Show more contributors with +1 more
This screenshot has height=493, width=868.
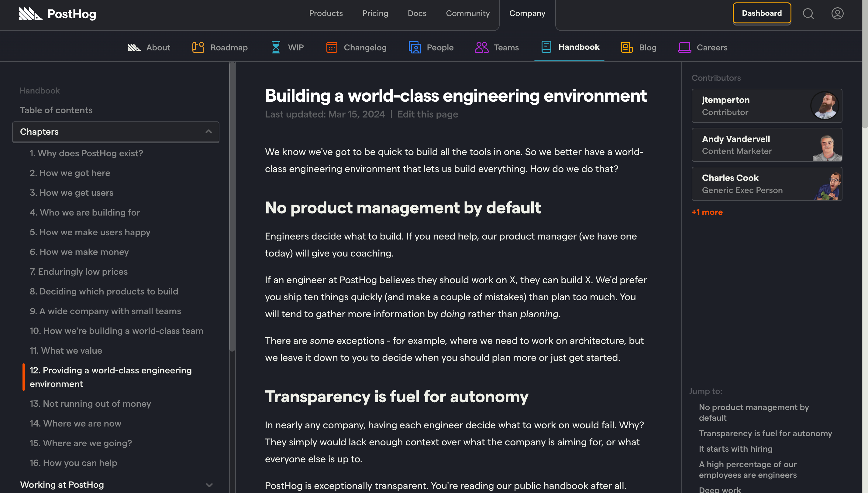click(x=707, y=212)
